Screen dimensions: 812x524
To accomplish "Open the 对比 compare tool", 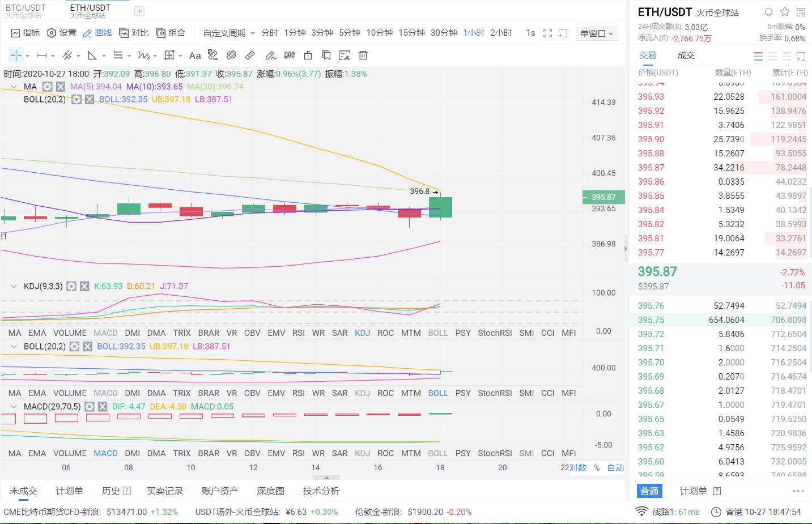I will (134, 33).
